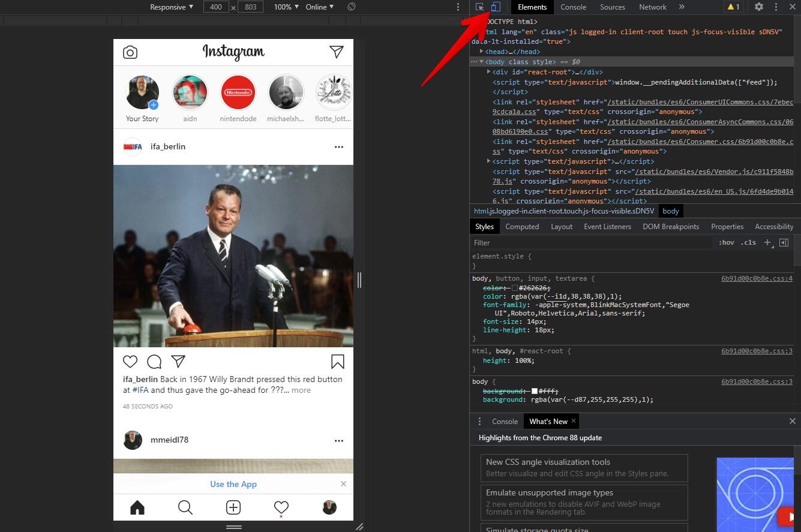Open DevTools settings gear
The height and width of the screenshot is (532, 801).
coord(759,7)
